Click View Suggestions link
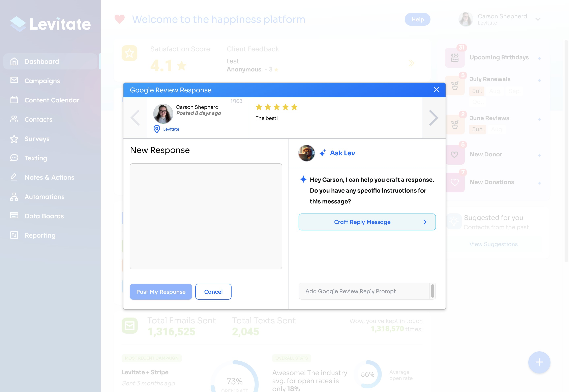569x392 pixels. point(493,244)
